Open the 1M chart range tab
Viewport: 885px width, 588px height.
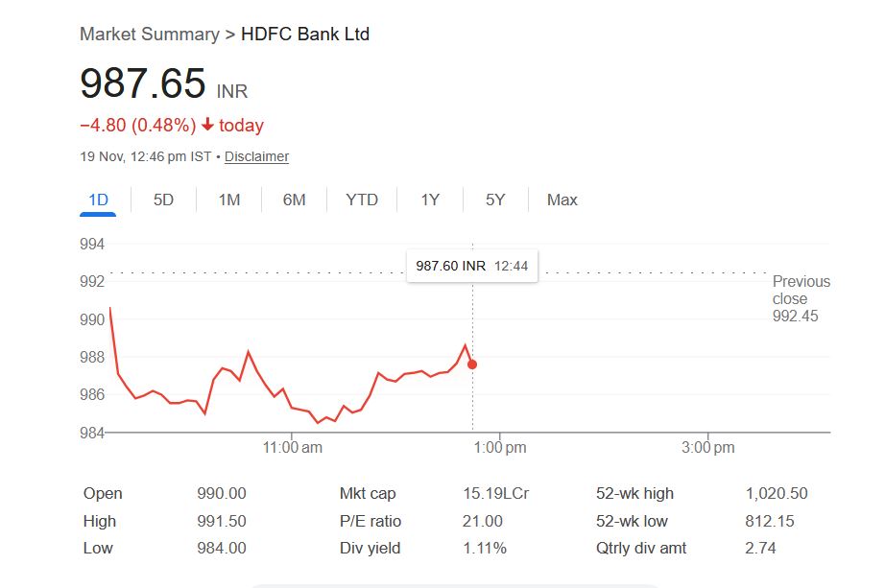coord(228,200)
